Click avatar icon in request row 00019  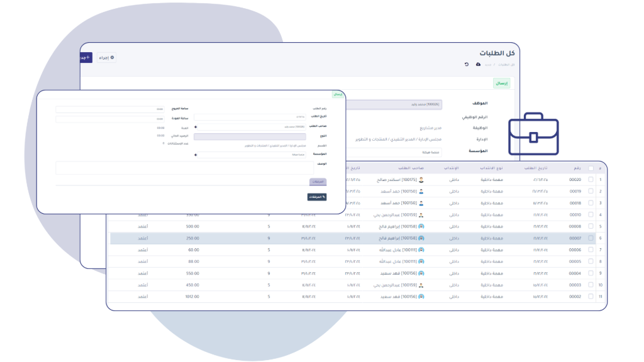421,191
